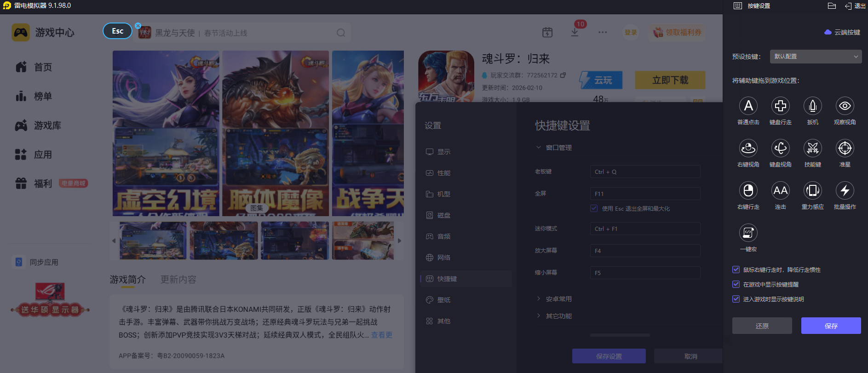Click 立即下载 for 魂斗罗：归来

[x=670, y=80]
